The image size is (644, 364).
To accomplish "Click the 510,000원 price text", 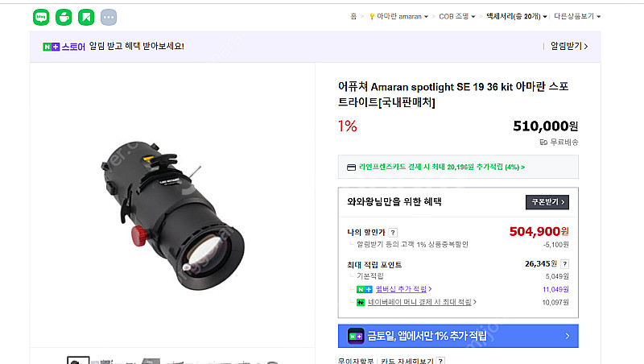I will 546,126.
